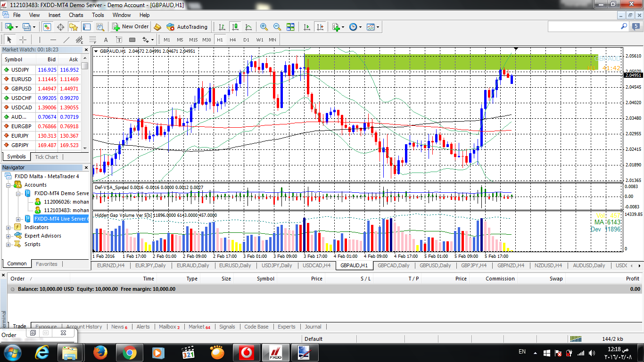The width and height of the screenshot is (644, 362).
Task: Open the Templates dropdown
Action: point(372,27)
